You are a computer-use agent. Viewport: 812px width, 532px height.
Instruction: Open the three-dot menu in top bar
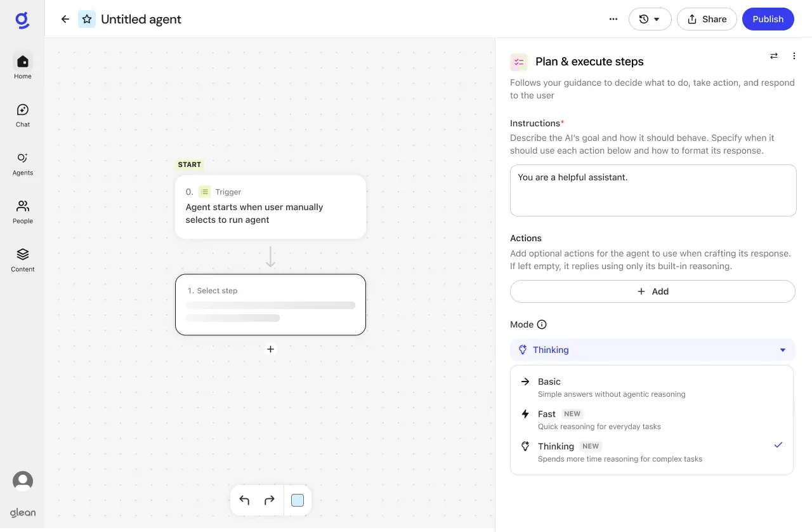coord(613,19)
